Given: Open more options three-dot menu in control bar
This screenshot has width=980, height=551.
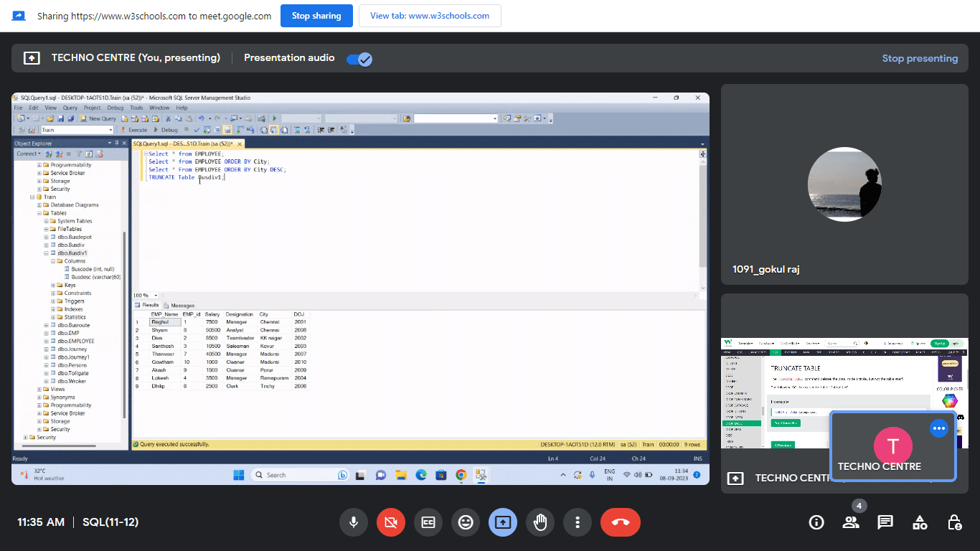Looking at the screenshot, I should coord(578,522).
